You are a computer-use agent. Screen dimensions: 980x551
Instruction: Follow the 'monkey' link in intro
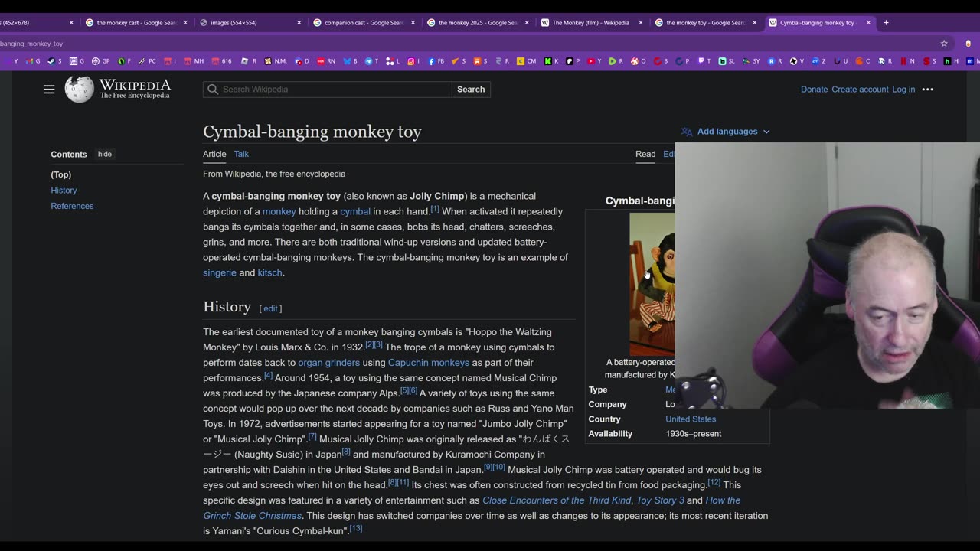279,211
